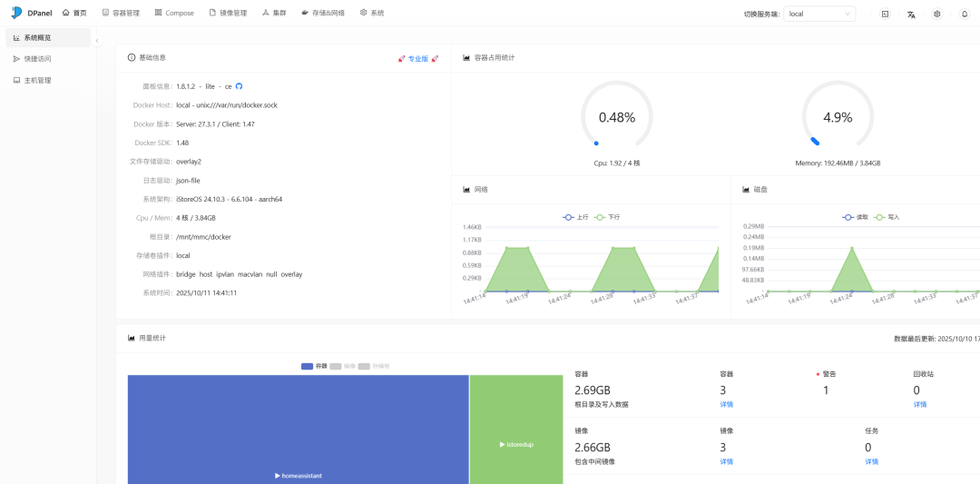
Task: Click the language translation icon
Action: tap(911, 14)
